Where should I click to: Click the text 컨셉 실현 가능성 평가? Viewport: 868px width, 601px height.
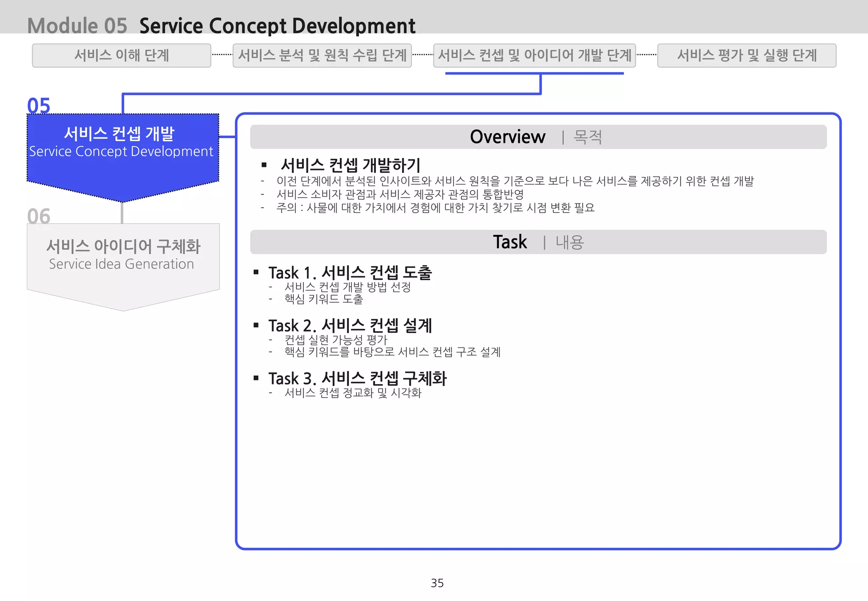pos(336,340)
